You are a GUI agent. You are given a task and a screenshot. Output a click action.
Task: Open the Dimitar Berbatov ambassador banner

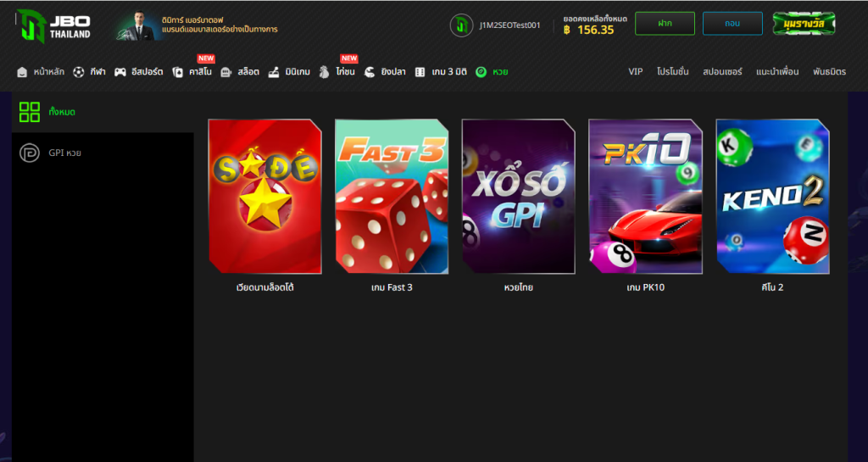point(197,25)
